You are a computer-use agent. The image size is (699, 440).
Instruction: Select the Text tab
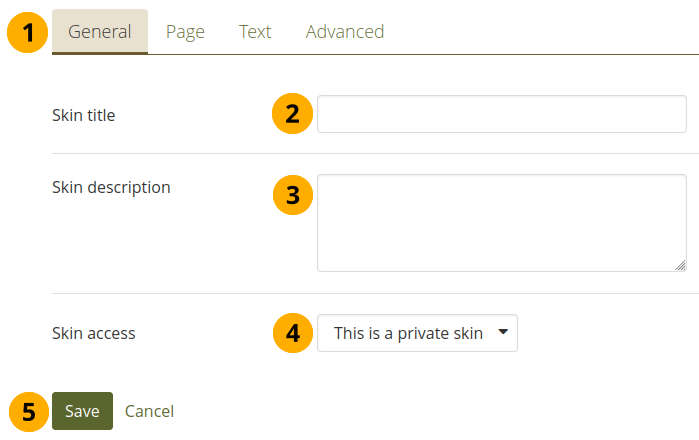click(255, 31)
